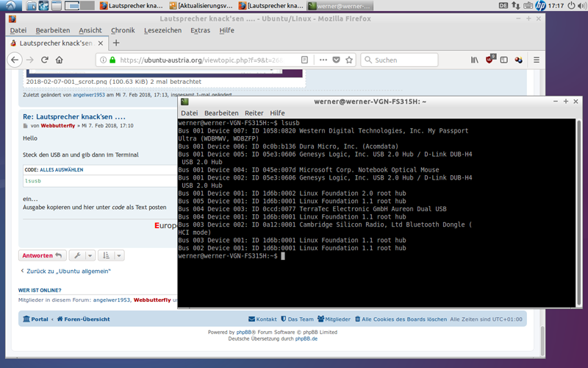Open the Firefox library icon

475,60
